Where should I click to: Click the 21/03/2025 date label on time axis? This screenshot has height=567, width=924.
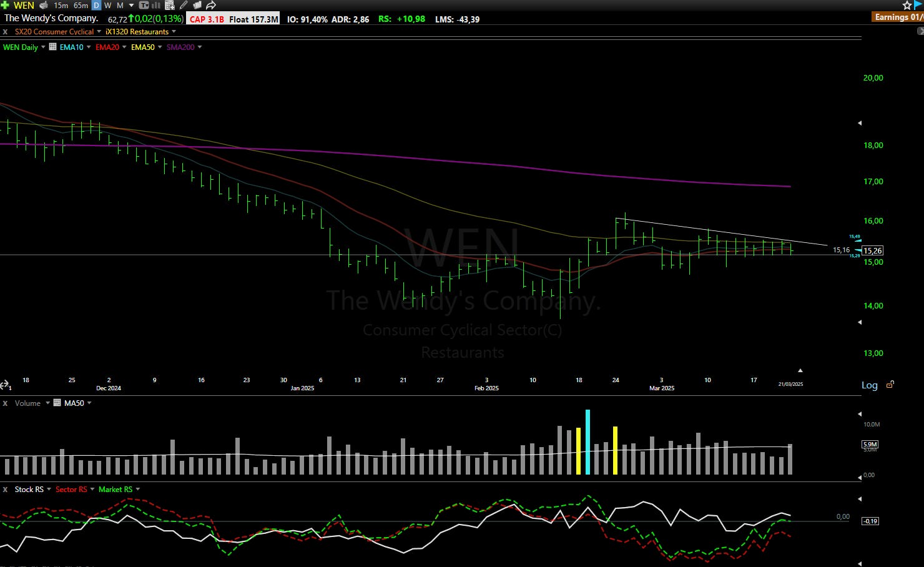(x=790, y=384)
